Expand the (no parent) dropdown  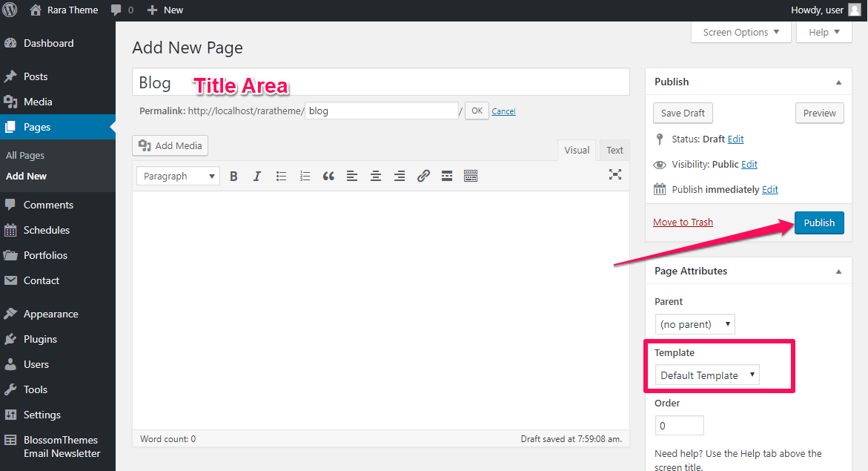(695, 324)
